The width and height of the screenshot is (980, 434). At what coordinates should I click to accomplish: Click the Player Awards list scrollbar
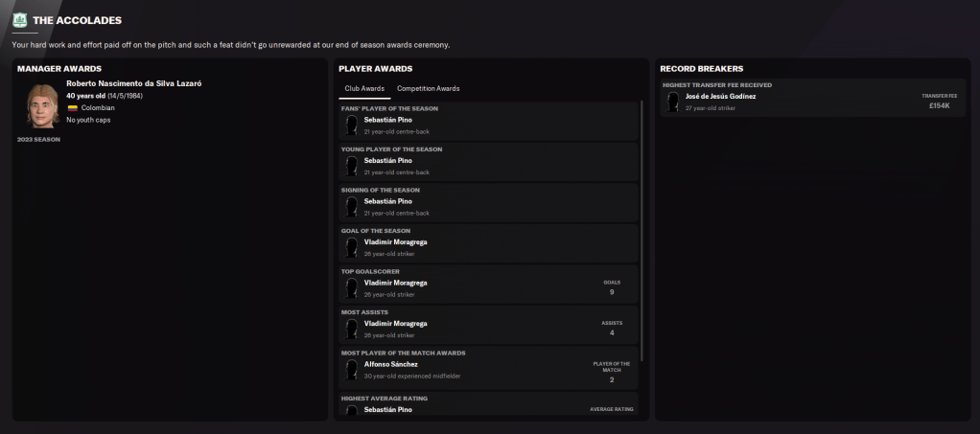pyautogui.click(x=641, y=240)
